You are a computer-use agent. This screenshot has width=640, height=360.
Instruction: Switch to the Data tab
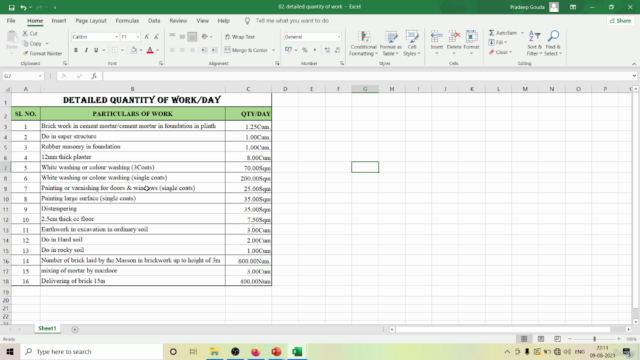(154, 21)
